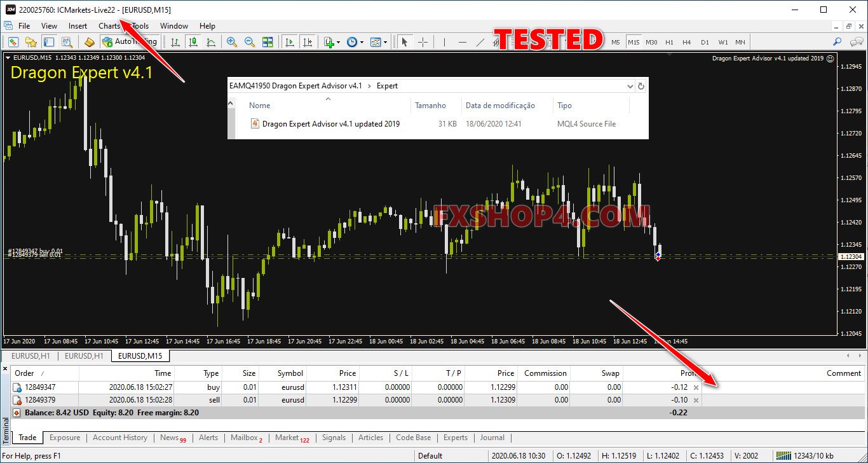Open the Navigator panel
This screenshot has height=463, width=868.
pyautogui.click(x=31, y=42)
